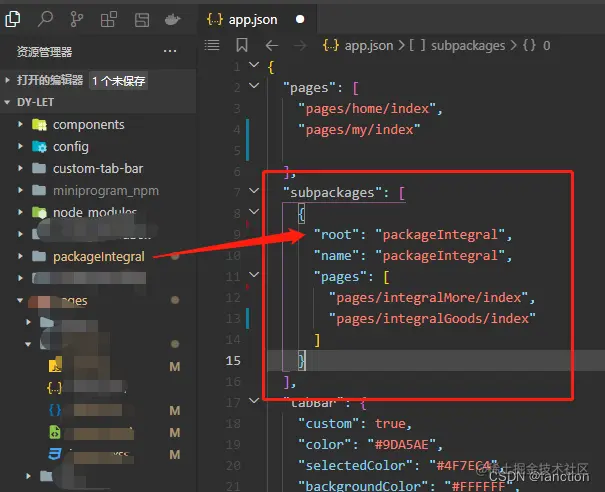The image size is (605, 492).
Task: Fold the subpackages array at line 7
Action: click(x=254, y=190)
